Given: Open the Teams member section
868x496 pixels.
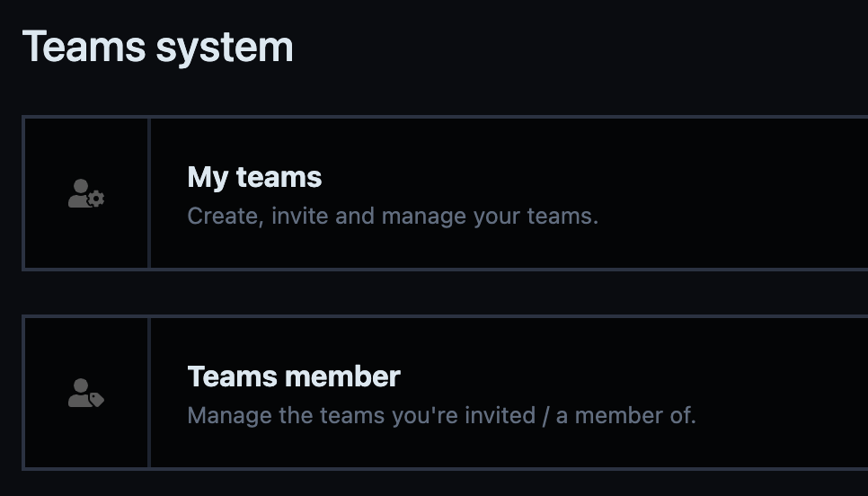Looking at the screenshot, I should (445, 393).
